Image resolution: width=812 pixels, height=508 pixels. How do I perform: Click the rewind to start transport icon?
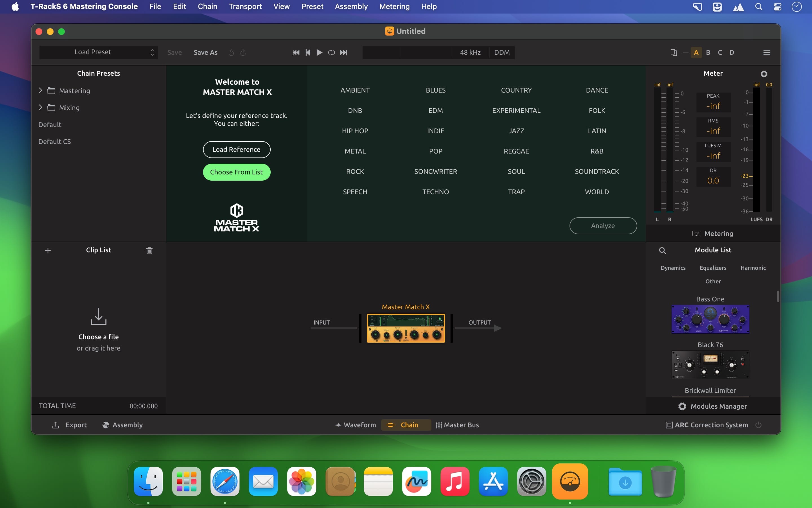[x=295, y=52]
